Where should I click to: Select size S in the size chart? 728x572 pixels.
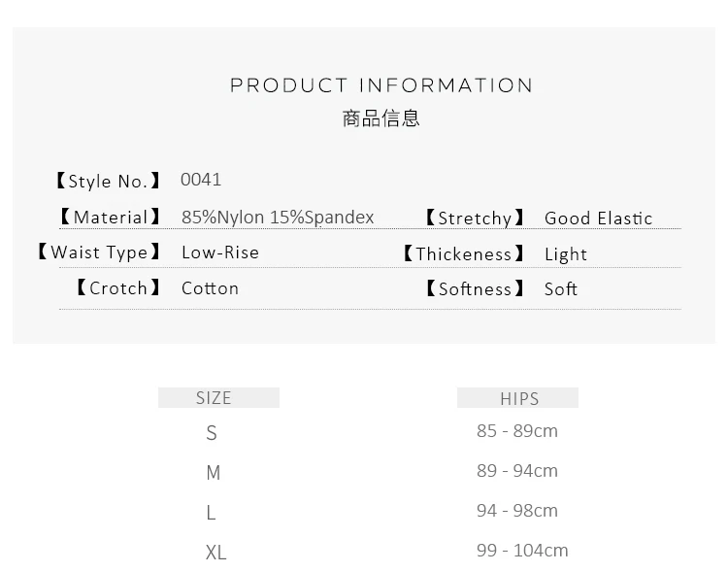point(212,433)
